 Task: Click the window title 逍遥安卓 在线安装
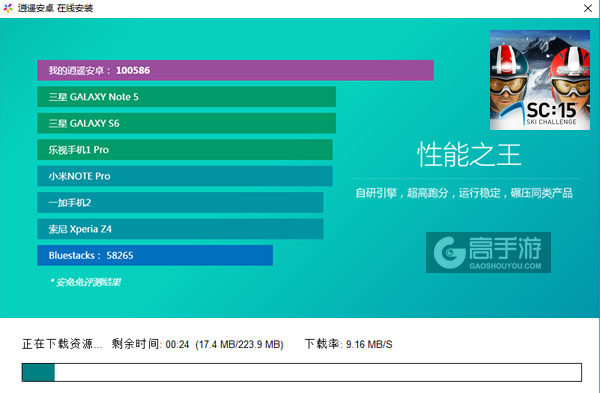click(55, 8)
